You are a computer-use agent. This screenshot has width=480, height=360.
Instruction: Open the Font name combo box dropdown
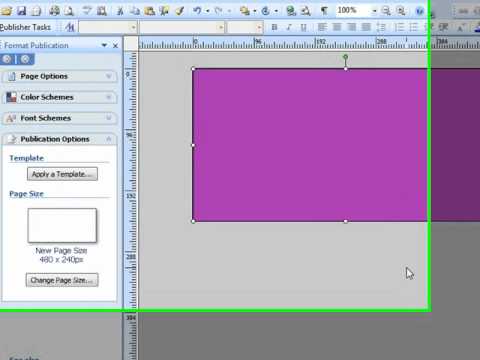(x=221, y=27)
